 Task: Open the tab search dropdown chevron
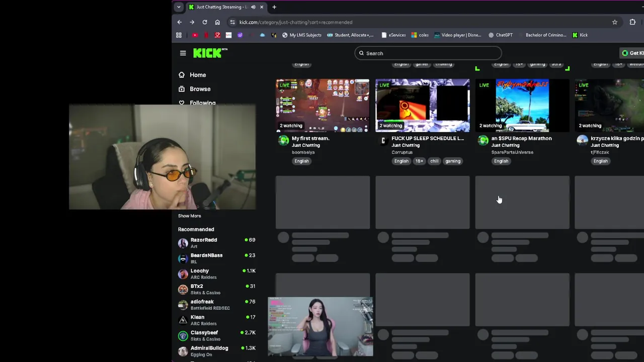[179, 7]
